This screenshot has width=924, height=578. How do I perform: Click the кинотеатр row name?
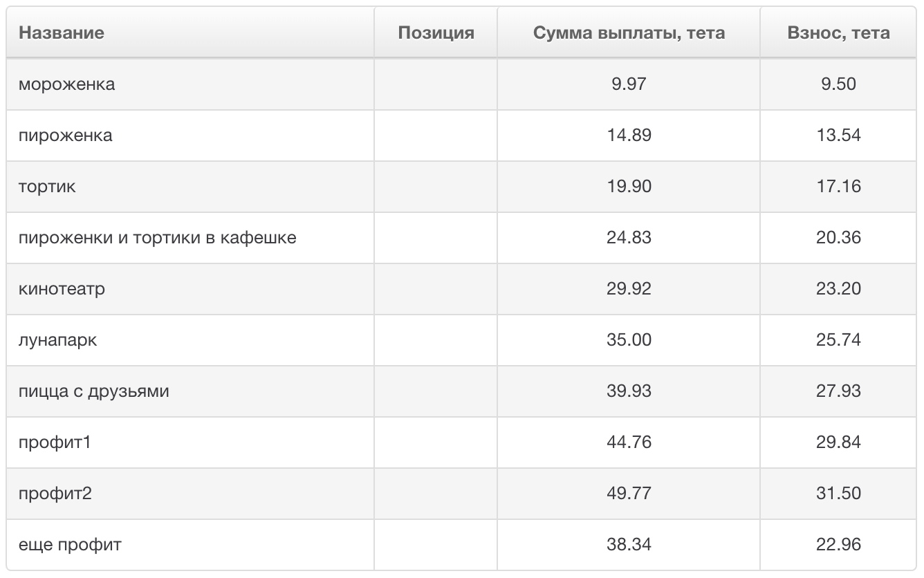coord(62,289)
